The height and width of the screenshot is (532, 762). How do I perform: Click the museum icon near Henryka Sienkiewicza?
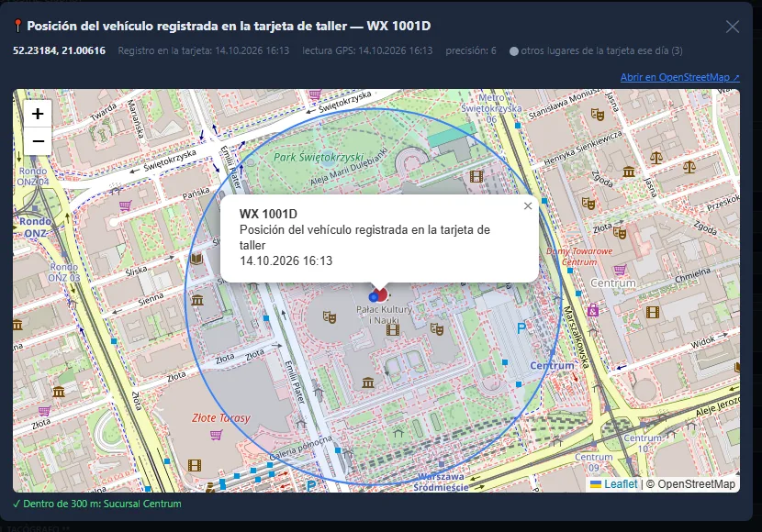(x=629, y=171)
